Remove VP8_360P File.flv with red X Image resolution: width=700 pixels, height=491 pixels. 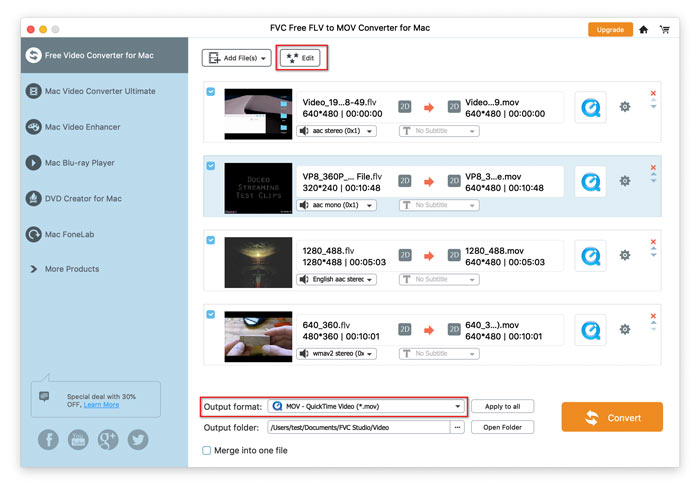(653, 167)
